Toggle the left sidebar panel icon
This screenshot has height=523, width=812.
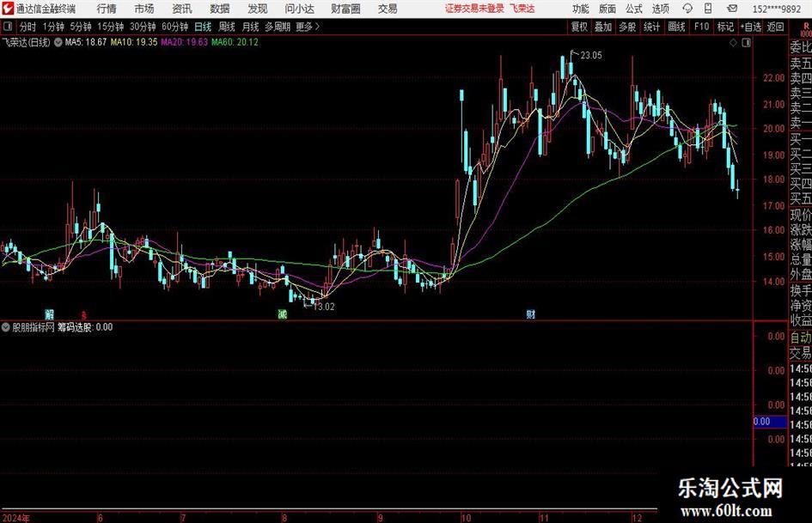click(7, 27)
